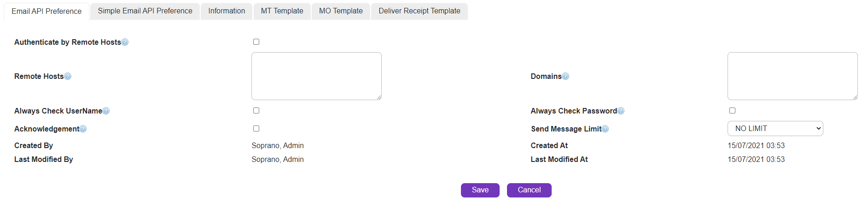Enable Authenticate by Remote Hosts checkbox
This screenshot has height=203, width=868.
pyautogui.click(x=256, y=42)
